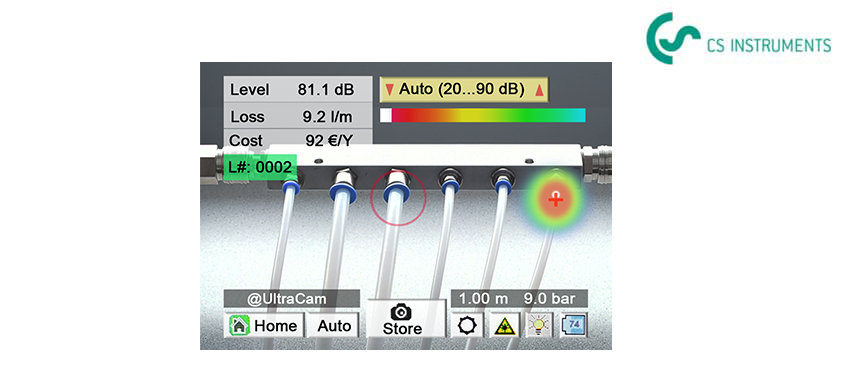Image resolution: width=845 pixels, height=381 pixels.
Task: Decrease range with red down arrow
Action: click(390, 90)
